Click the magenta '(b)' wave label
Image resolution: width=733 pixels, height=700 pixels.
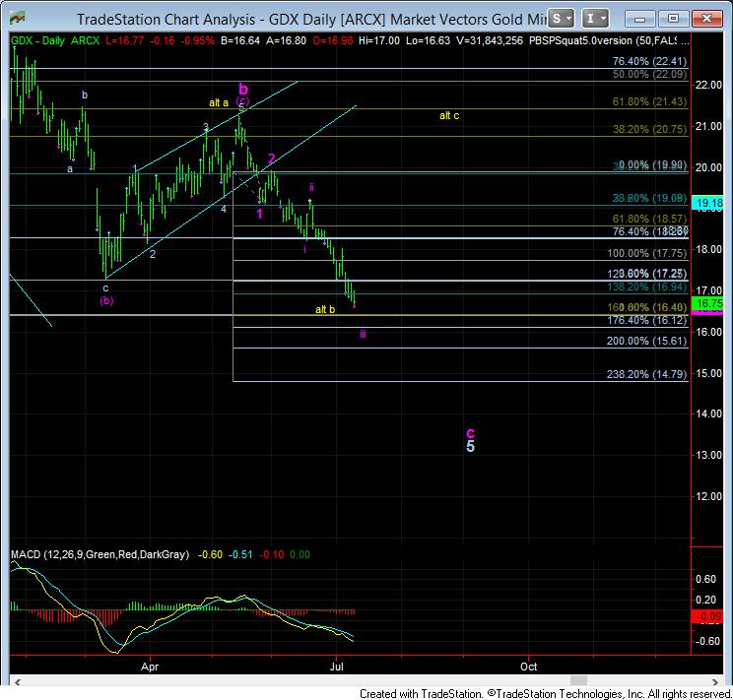[106, 300]
